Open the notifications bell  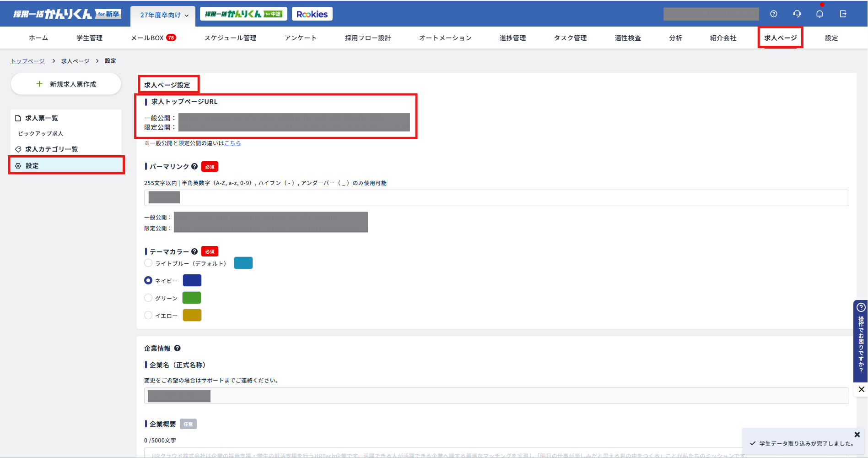[x=819, y=14]
